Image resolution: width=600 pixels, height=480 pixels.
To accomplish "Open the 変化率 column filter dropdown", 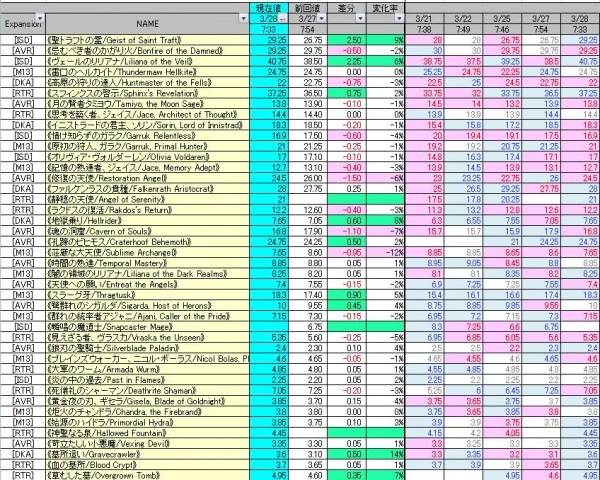I will [x=399, y=18].
